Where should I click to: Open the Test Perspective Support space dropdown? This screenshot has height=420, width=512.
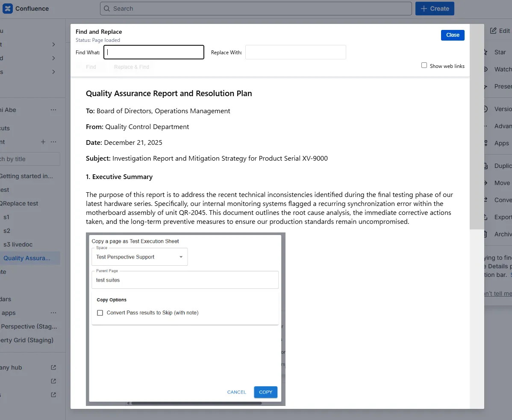point(139,257)
